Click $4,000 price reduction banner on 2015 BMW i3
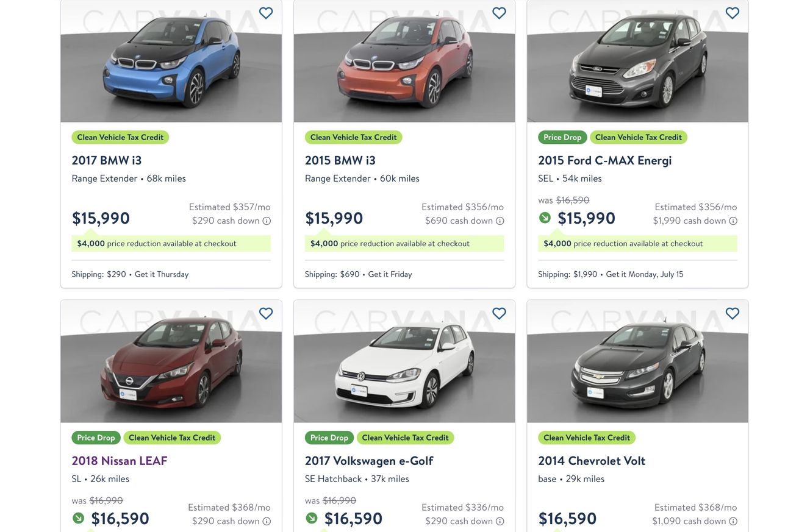This screenshot has width=799, height=532. click(404, 244)
